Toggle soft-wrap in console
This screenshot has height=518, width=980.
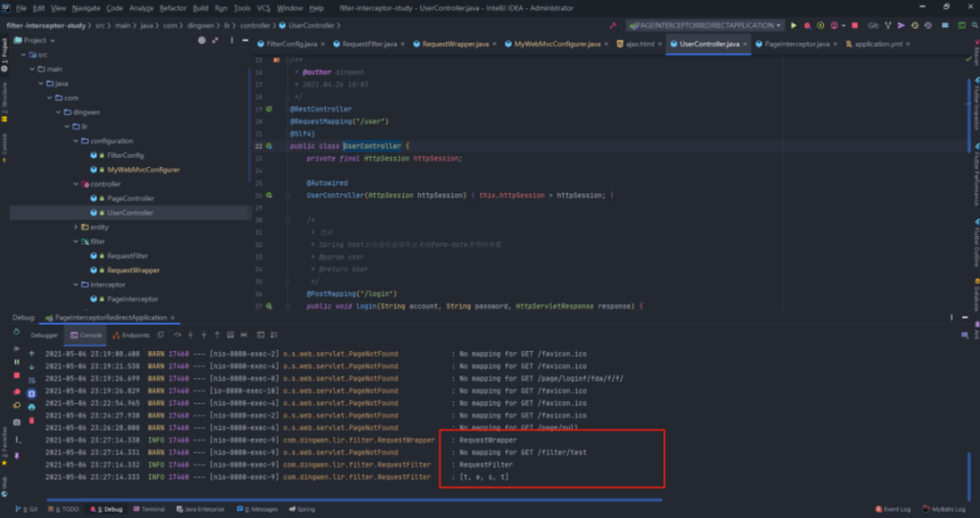(32, 380)
